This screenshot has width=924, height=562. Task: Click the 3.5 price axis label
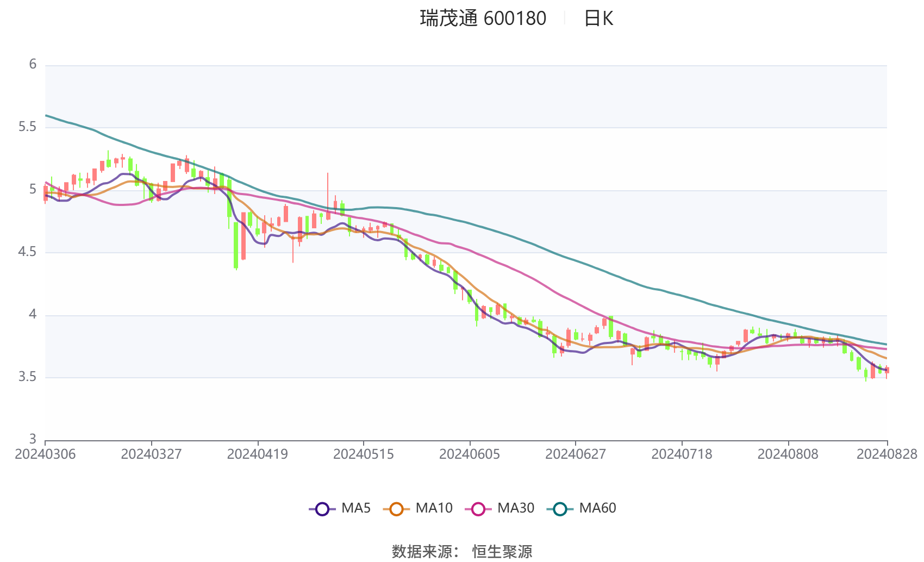[27, 377]
